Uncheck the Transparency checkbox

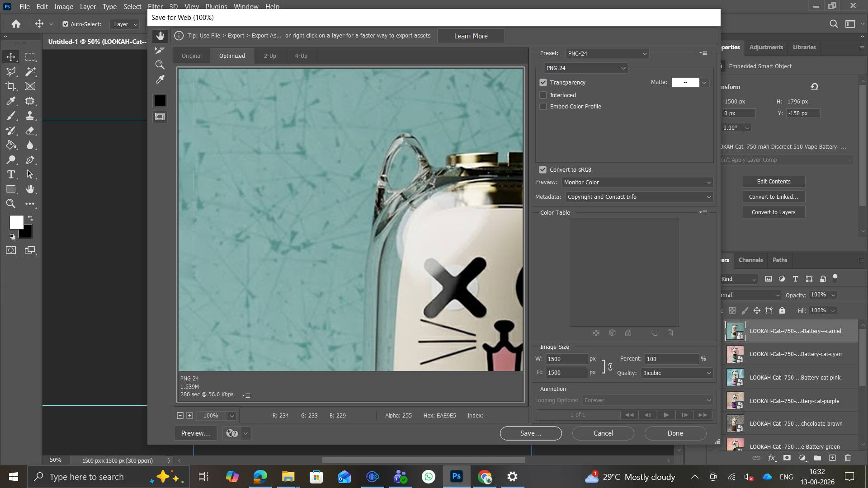click(x=543, y=83)
